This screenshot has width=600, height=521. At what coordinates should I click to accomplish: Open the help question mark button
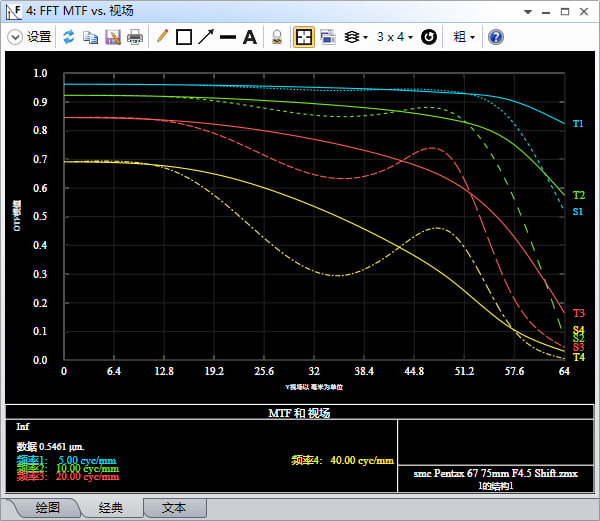coord(495,37)
